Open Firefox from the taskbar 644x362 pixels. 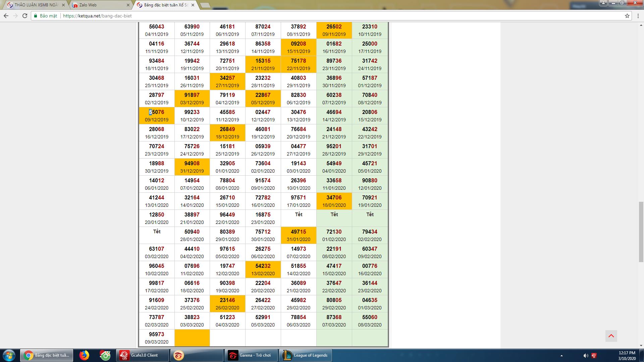point(84,355)
